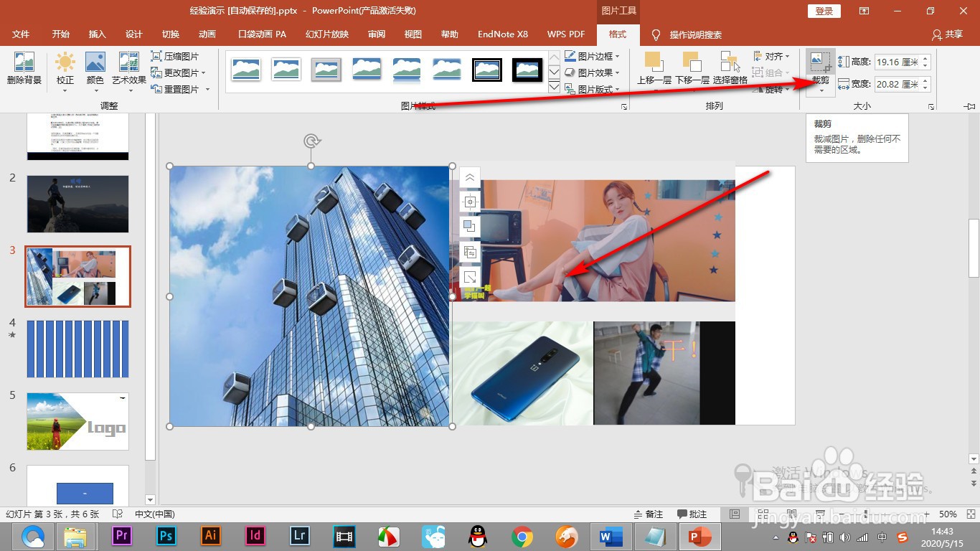Click the Login (登录) button
Viewport: 980px width, 551px height.
(x=824, y=11)
